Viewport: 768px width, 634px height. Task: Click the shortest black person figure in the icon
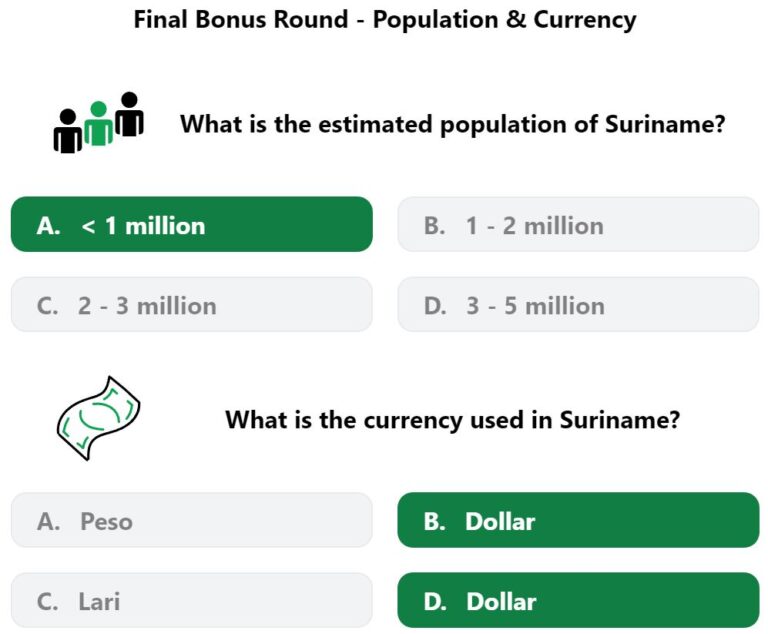pyautogui.click(x=68, y=131)
